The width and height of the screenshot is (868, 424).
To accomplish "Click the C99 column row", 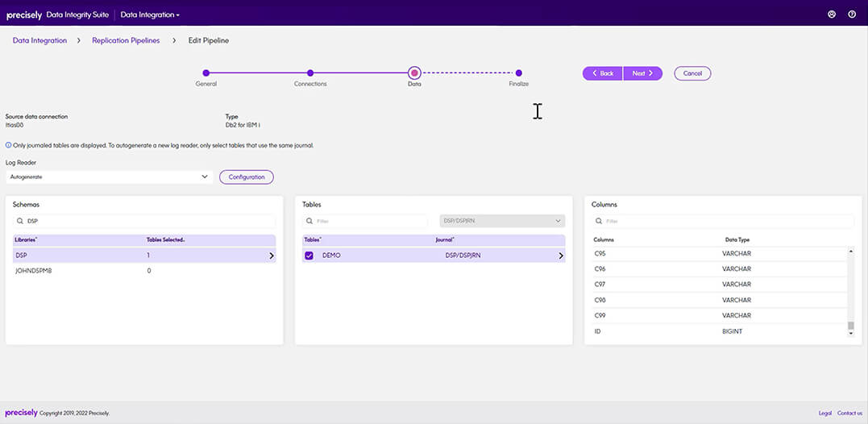I will click(x=719, y=315).
